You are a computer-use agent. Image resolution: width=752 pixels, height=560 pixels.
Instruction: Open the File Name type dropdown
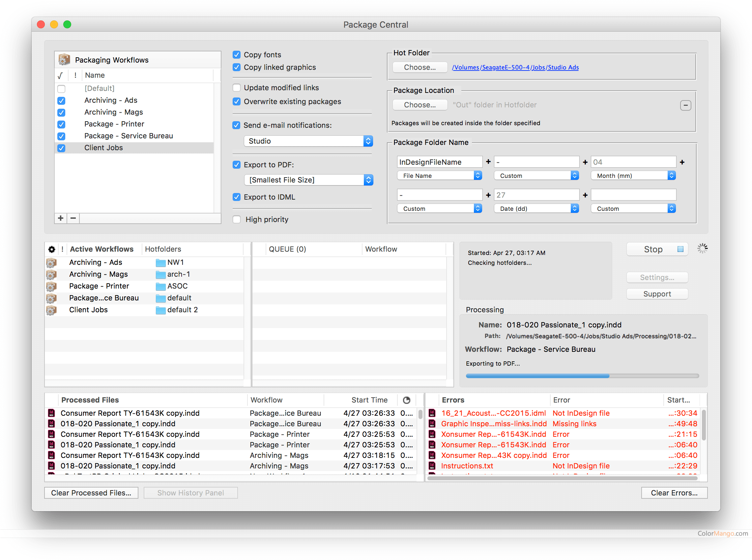pyautogui.click(x=439, y=176)
